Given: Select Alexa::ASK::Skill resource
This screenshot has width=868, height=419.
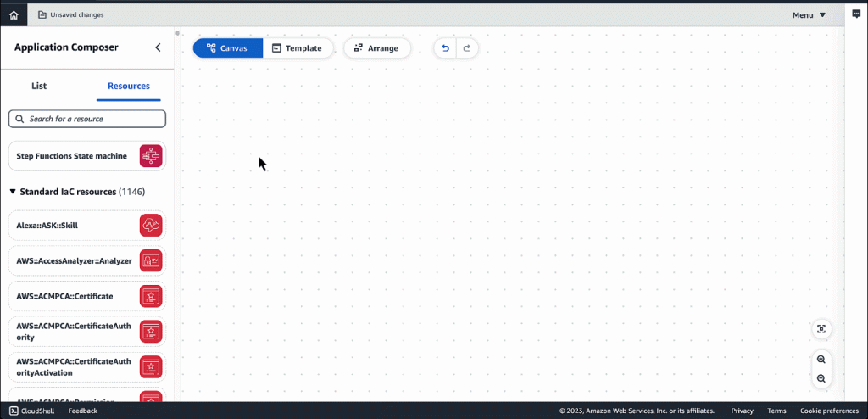Looking at the screenshot, I should click(87, 226).
